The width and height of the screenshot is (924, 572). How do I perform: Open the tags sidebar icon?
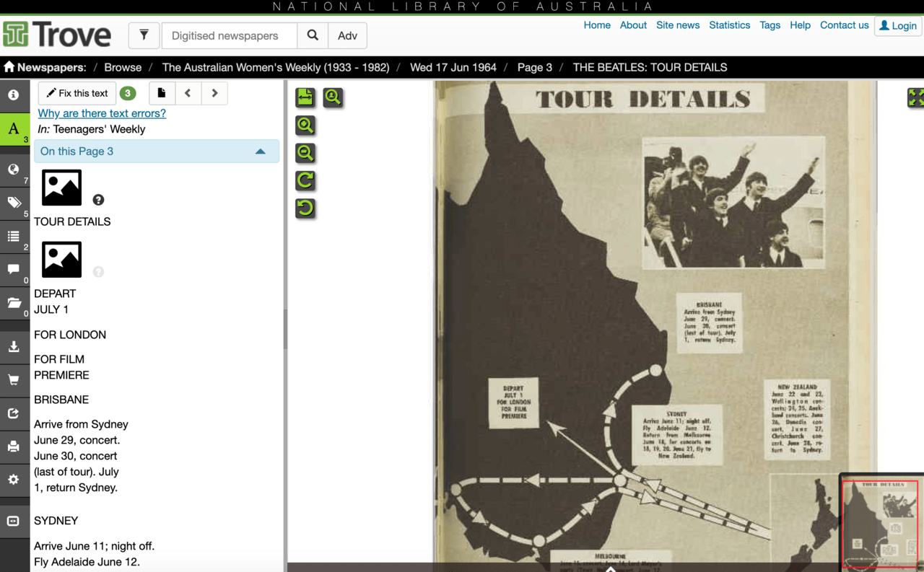[14, 203]
